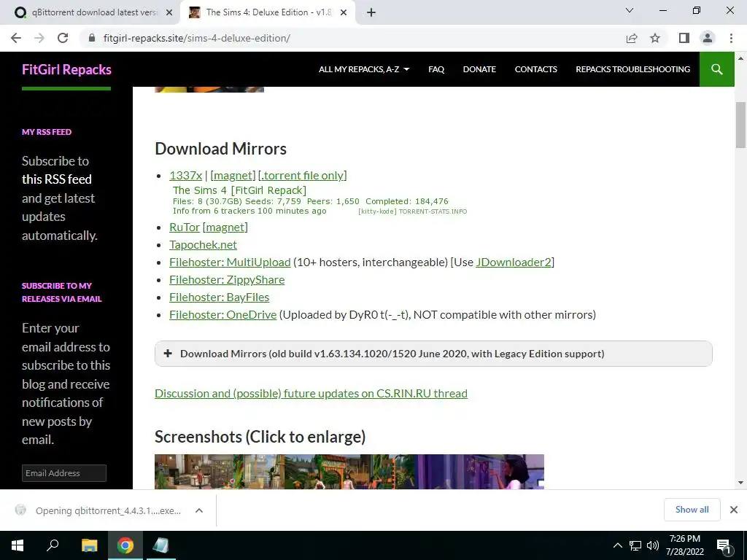Open the Chrome profile avatar
Image resolution: width=747 pixels, height=560 pixels.
pos(708,38)
